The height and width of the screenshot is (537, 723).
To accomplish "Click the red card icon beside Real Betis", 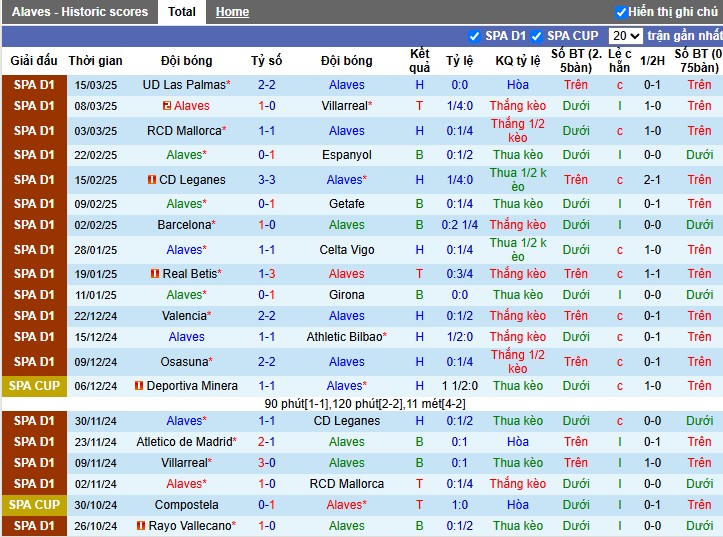I will [155, 274].
